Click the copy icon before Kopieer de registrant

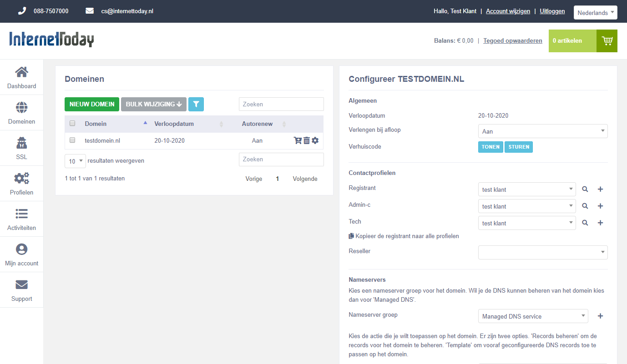pos(351,236)
